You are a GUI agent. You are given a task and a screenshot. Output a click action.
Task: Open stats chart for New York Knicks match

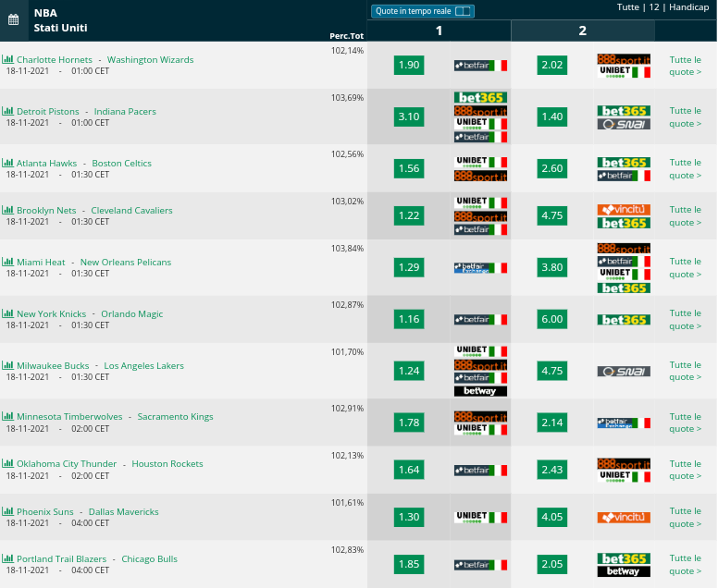(7, 313)
